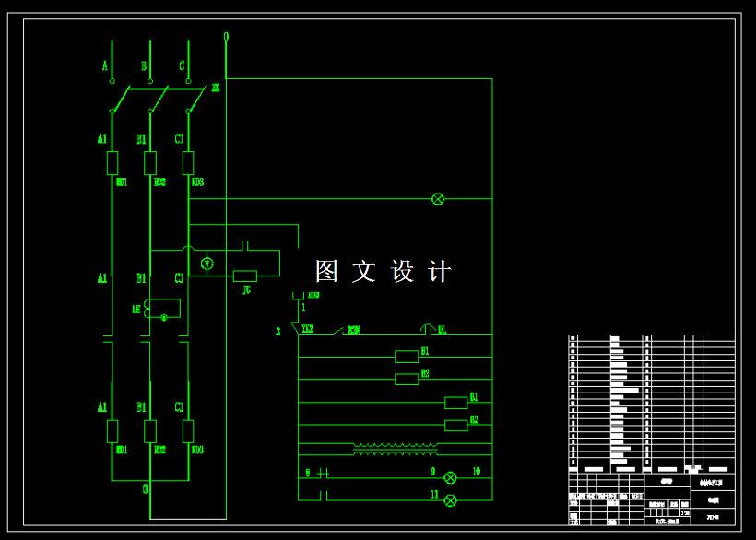
Task: Select the upper RD3 fuse symbol
Action: [x=188, y=163]
